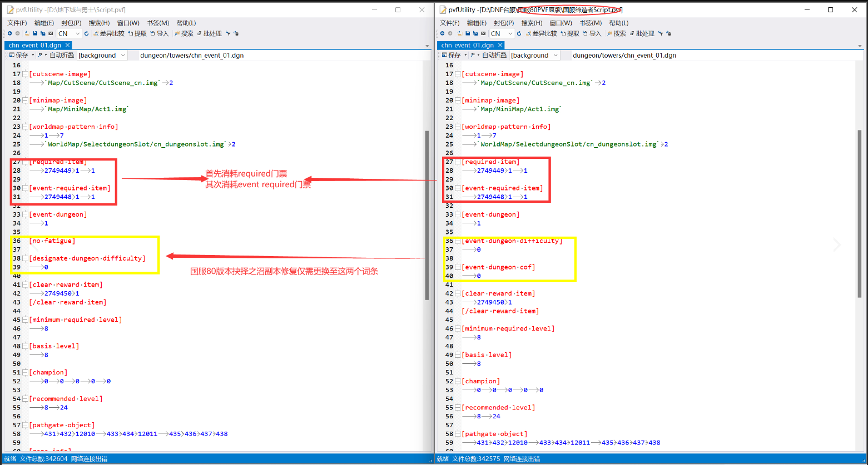Collapse [event dungeon cof] fold marker in right window
The height and width of the screenshot is (465, 868).
[458, 267]
